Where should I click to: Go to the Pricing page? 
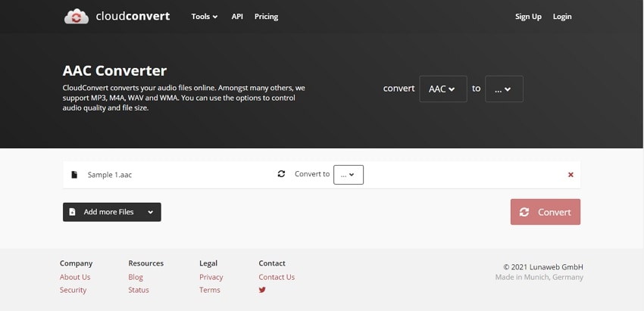point(266,17)
